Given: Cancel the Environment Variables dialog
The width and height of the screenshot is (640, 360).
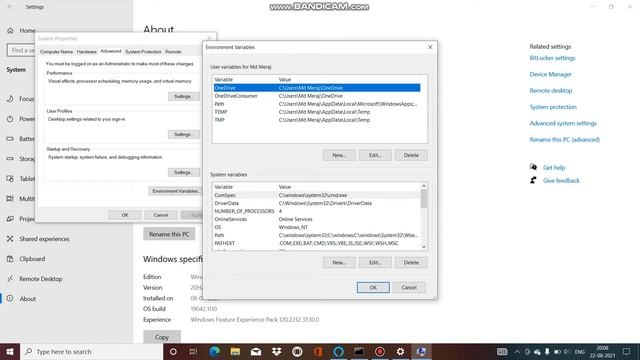Looking at the screenshot, I should click(x=409, y=287).
